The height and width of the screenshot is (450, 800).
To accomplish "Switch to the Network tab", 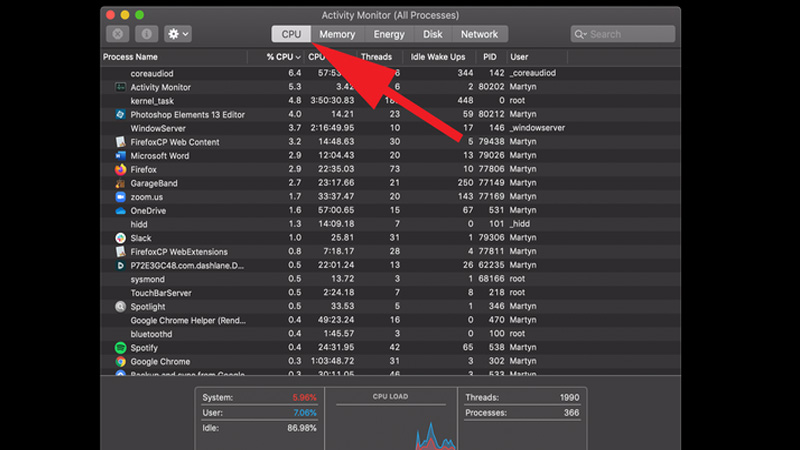I will point(479,34).
